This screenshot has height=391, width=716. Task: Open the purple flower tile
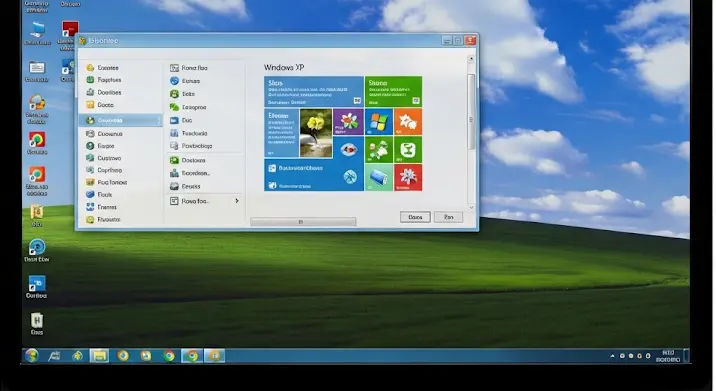point(348,122)
